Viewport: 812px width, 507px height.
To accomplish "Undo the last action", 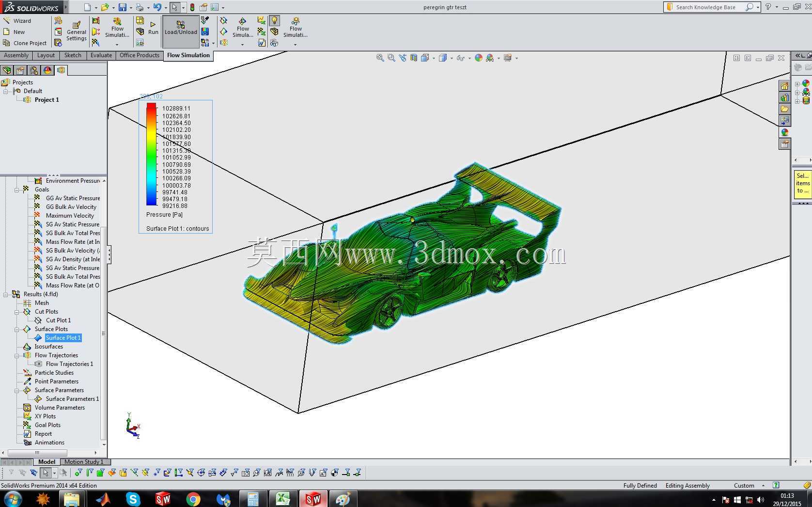I will (x=157, y=7).
